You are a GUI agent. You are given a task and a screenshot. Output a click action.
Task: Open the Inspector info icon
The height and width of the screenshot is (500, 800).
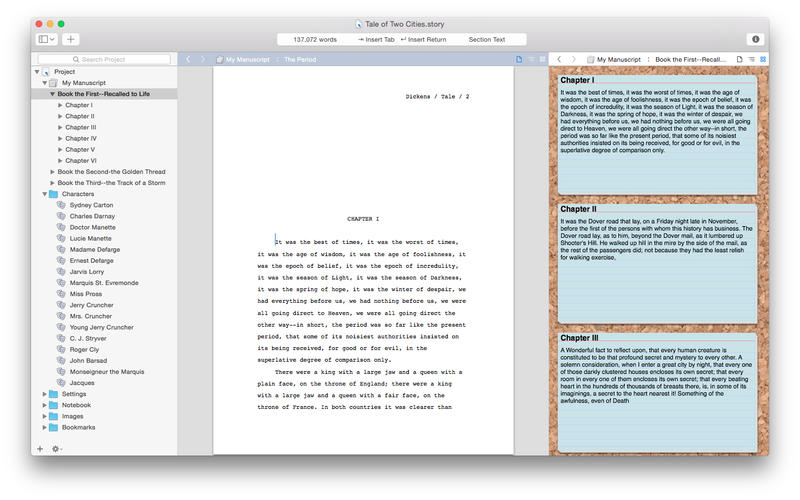pos(755,39)
